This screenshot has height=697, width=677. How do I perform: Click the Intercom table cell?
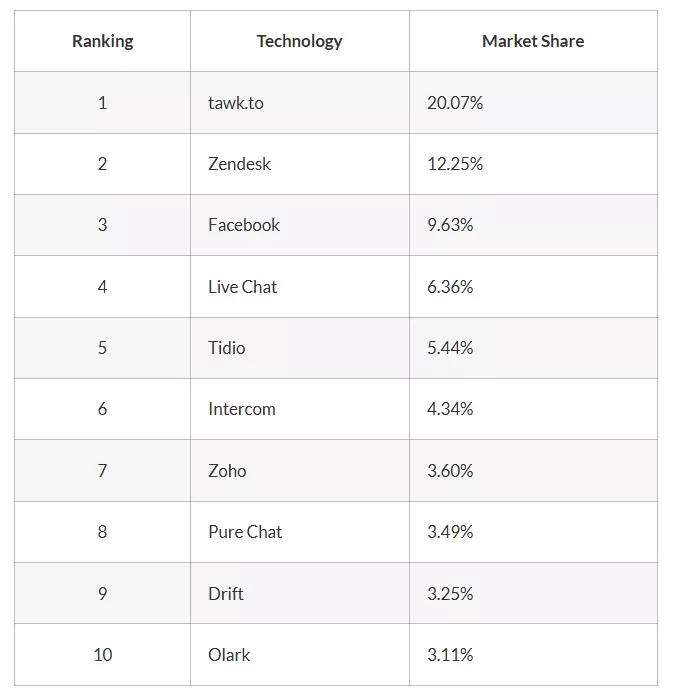tap(241, 409)
